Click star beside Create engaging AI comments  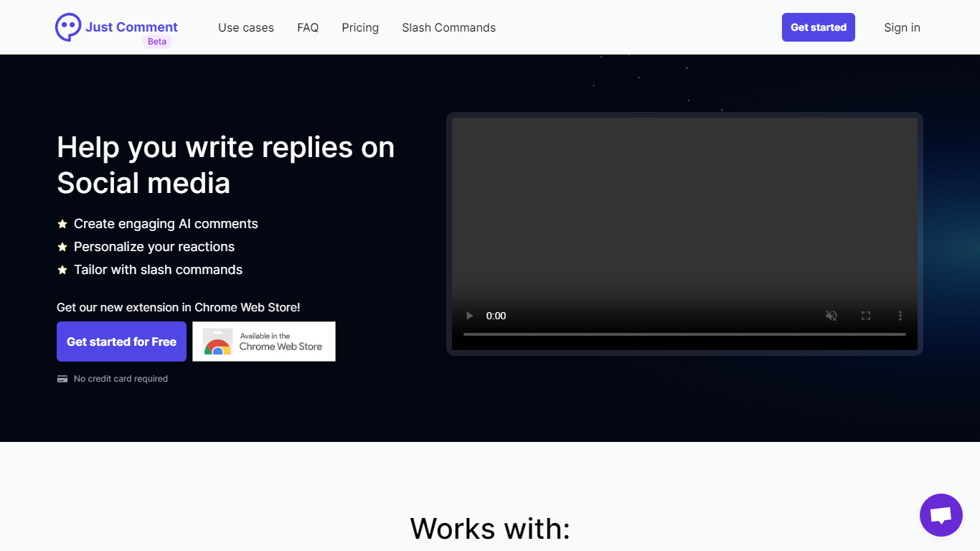(62, 224)
